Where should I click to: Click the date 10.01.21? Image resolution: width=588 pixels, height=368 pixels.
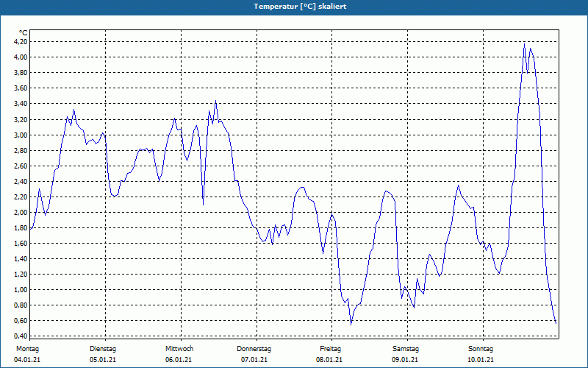[481, 360]
